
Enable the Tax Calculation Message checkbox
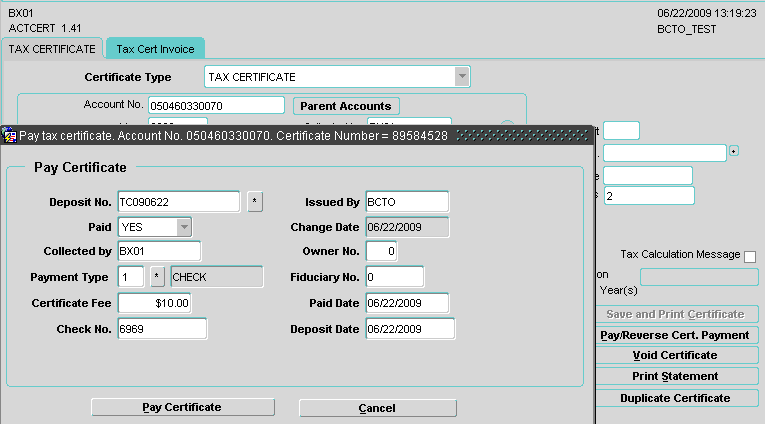750,257
